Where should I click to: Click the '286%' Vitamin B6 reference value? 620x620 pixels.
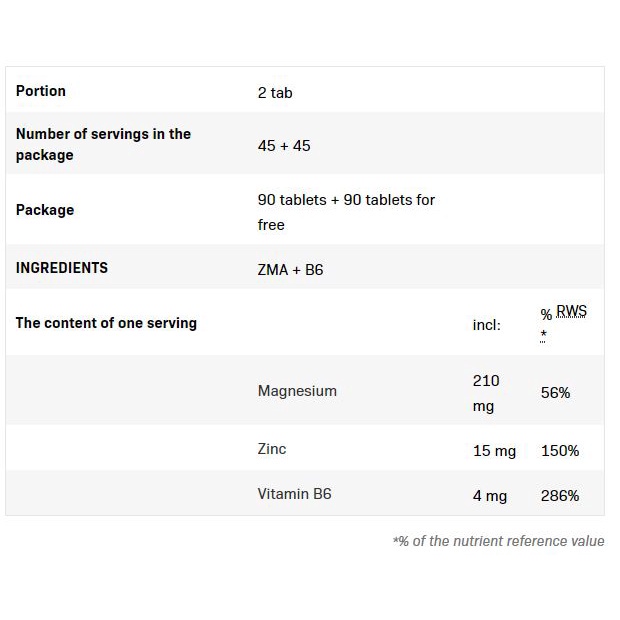(560, 496)
